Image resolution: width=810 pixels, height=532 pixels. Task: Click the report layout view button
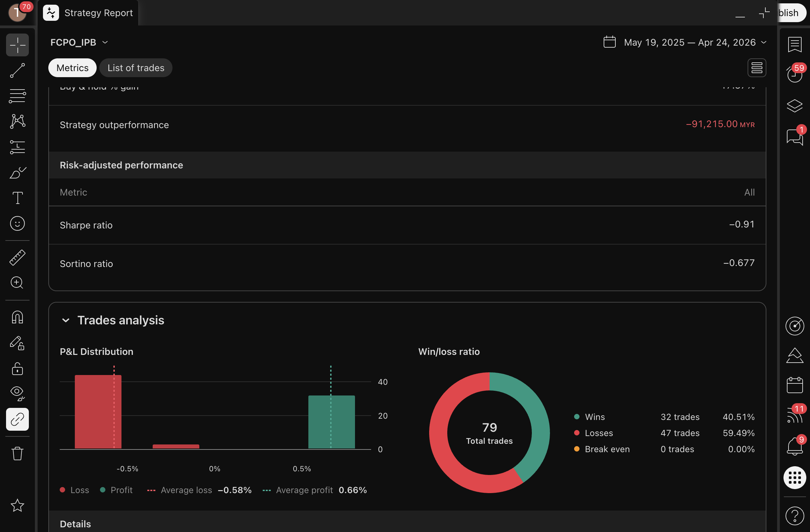756,68
